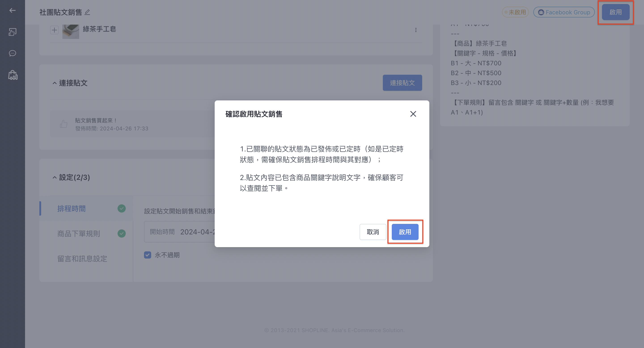The image size is (644, 348).
Task: Click the 綠茶手工皂 product thumbnail
Action: tap(71, 32)
